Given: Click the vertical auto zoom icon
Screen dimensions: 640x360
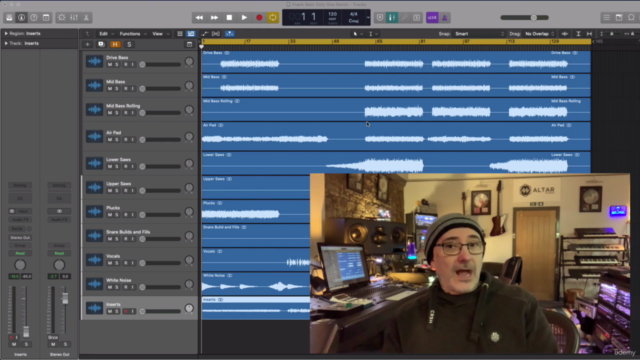Looking at the screenshot, I should click(x=578, y=34).
